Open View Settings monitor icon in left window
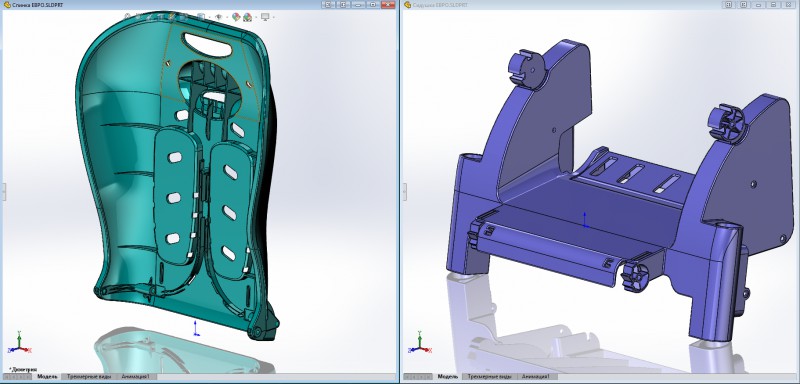 point(265,17)
